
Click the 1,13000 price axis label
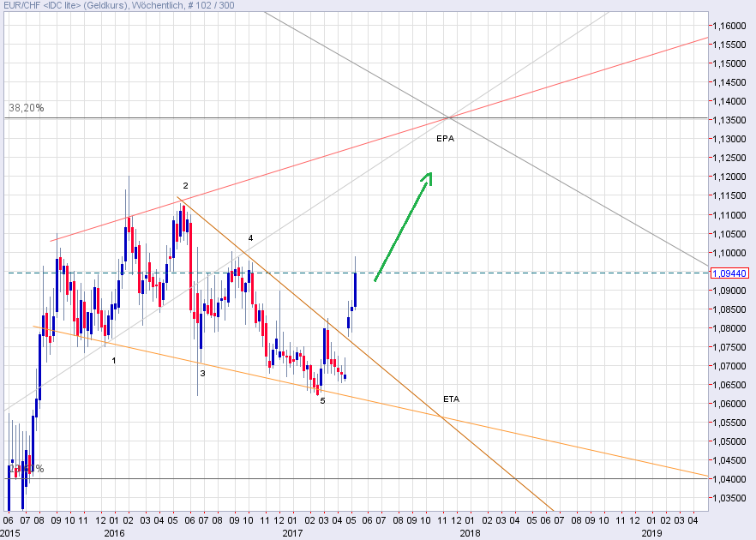coord(729,139)
